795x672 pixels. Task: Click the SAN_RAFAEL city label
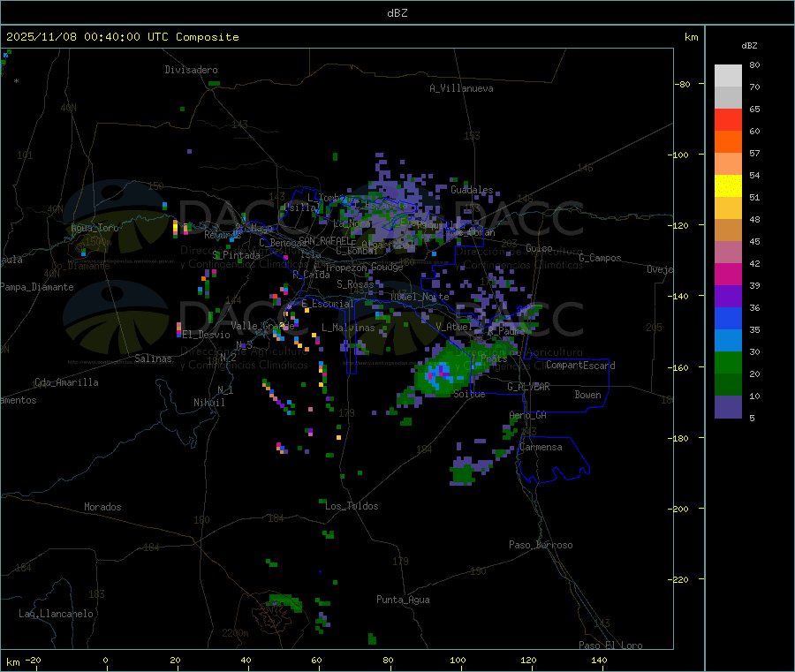(x=324, y=241)
